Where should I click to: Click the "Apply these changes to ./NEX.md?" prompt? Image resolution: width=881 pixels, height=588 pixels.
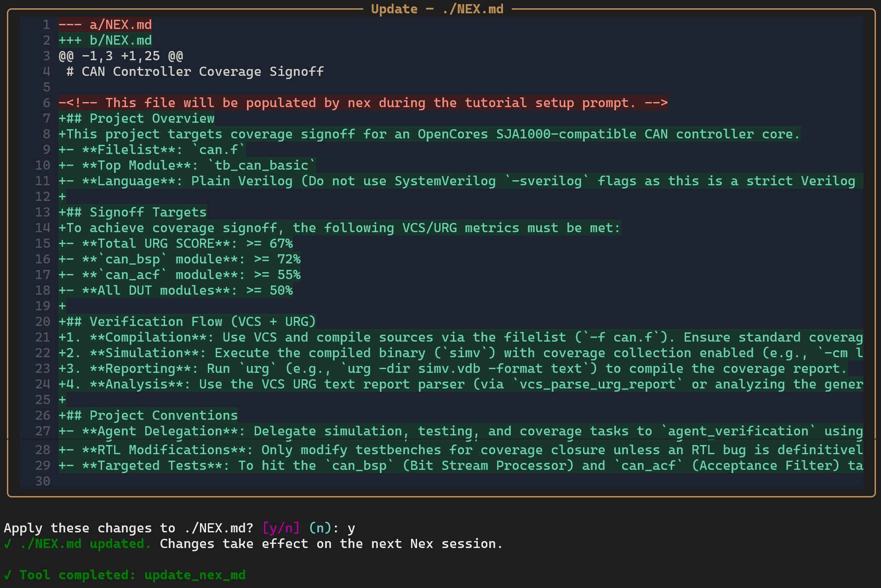[129, 528]
